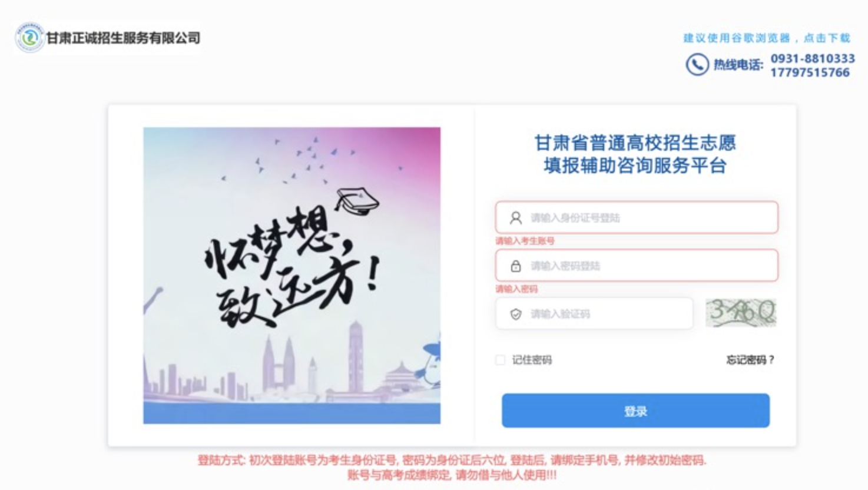
Task: Click the Chrome download suggestion link
Action: tap(767, 38)
